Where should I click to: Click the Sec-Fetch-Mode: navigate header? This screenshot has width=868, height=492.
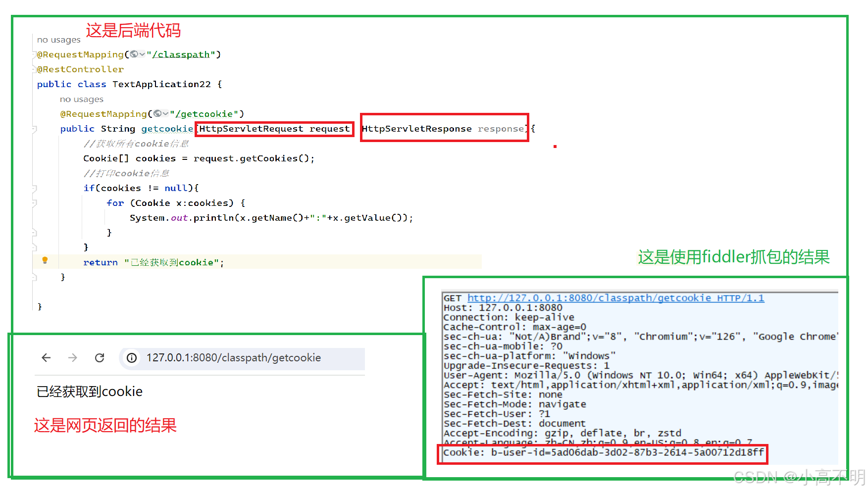pos(514,404)
